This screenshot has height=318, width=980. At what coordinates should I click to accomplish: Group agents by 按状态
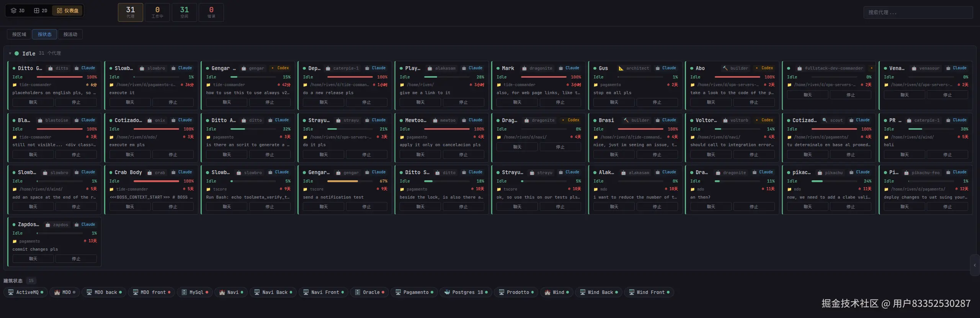[x=44, y=34]
